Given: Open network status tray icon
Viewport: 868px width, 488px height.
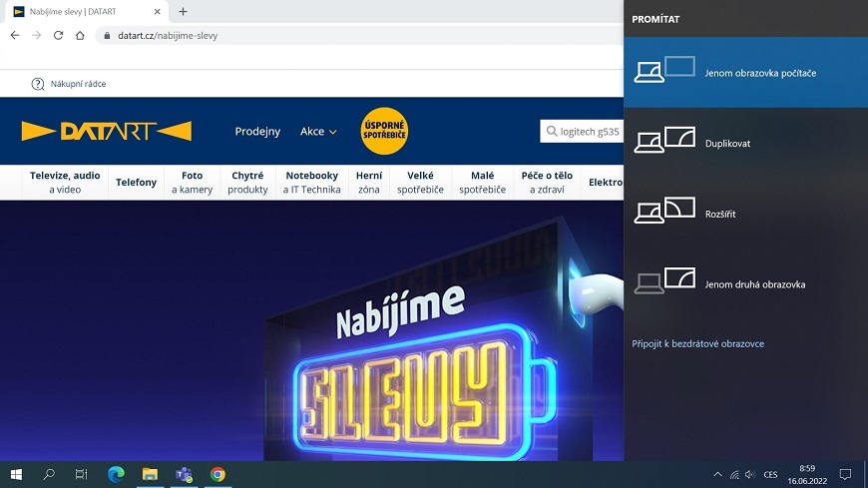Looking at the screenshot, I should (x=734, y=475).
